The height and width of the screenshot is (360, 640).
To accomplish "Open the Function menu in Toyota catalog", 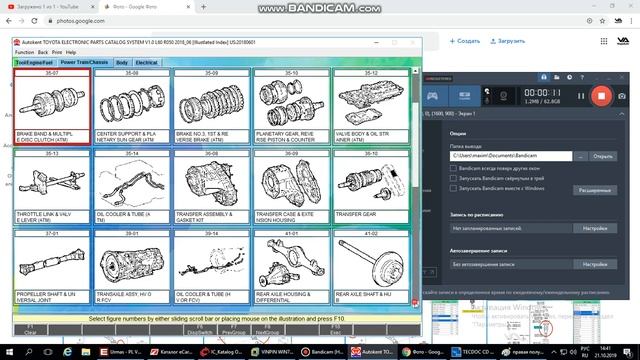I will (x=24, y=52).
